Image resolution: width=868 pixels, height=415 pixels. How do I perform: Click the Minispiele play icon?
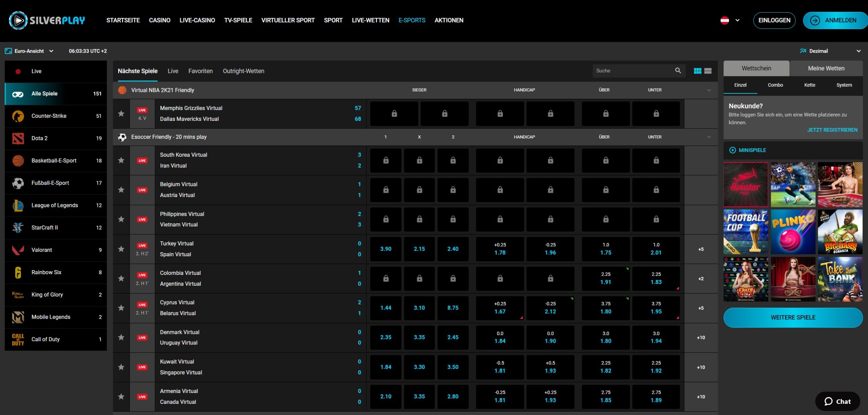[732, 150]
